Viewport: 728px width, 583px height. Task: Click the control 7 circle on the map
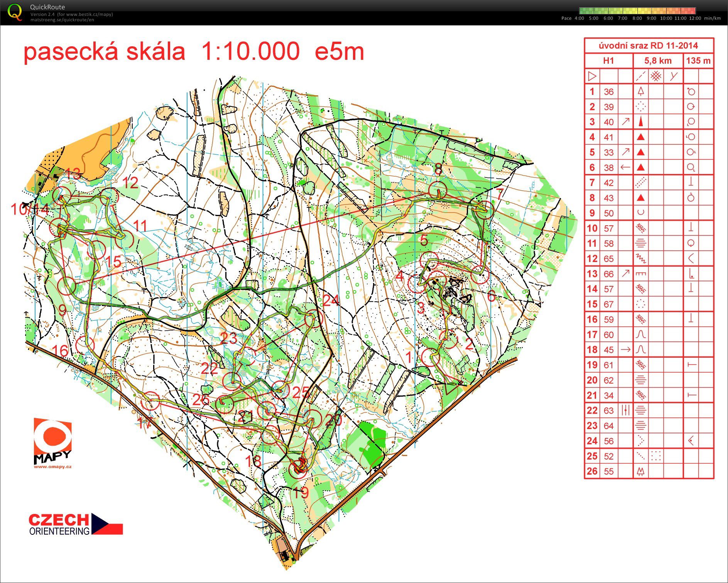pos(485,210)
